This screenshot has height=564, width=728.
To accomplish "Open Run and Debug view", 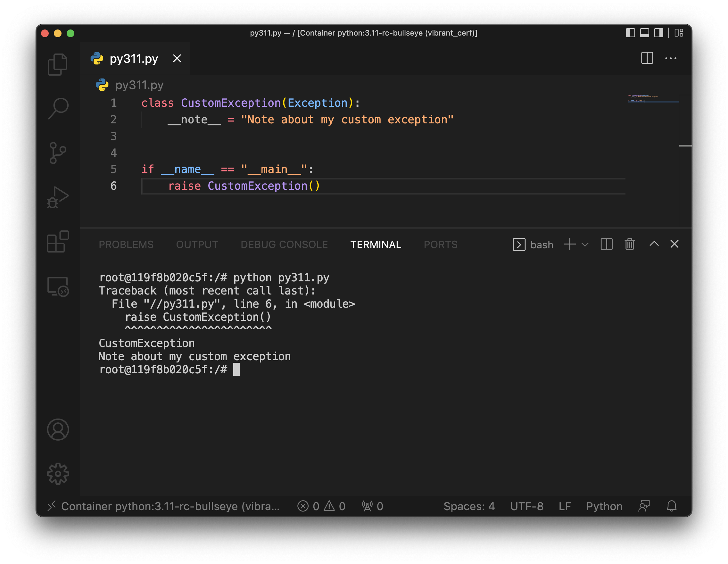I will tap(58, 197).
